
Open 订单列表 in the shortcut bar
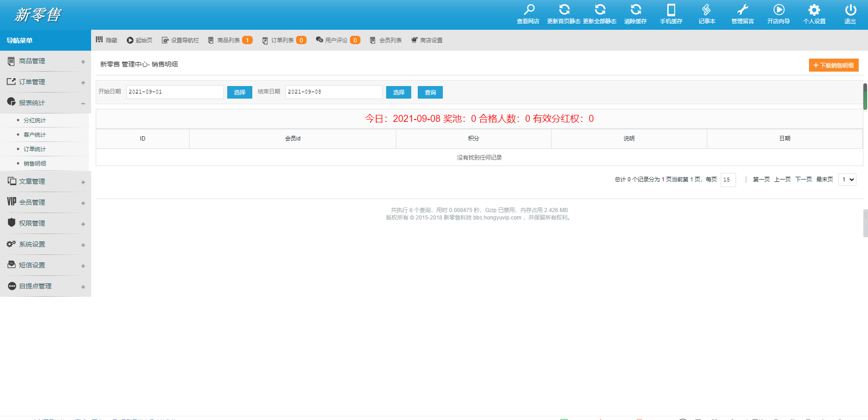282,40
